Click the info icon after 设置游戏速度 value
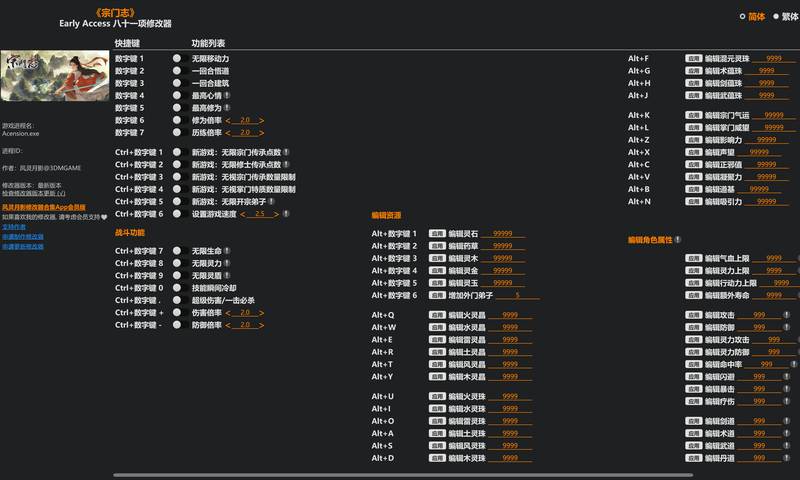Image resolution: width=800 pixels, height=480 pixels. pyautogui.click(x=286, y=214)
